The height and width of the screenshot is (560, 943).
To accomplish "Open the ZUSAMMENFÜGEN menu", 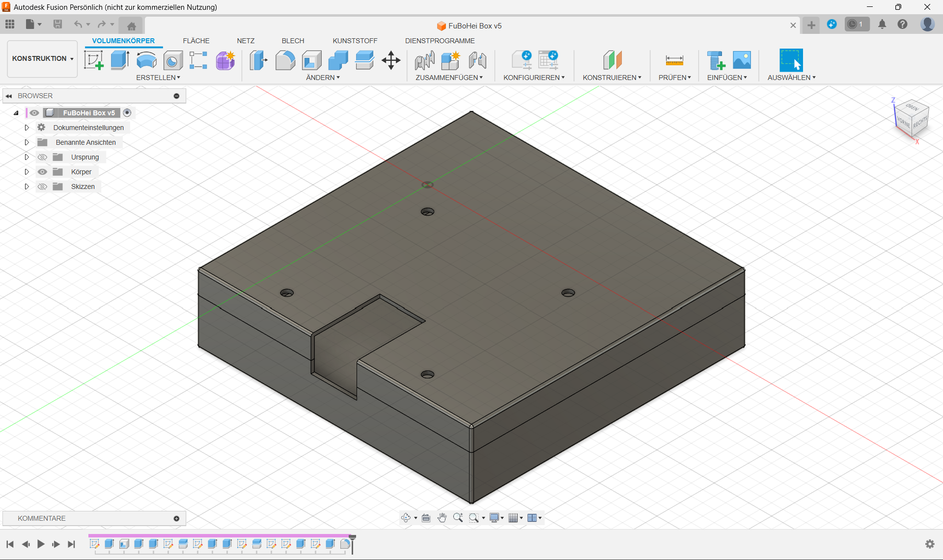I will pos(449,78).
